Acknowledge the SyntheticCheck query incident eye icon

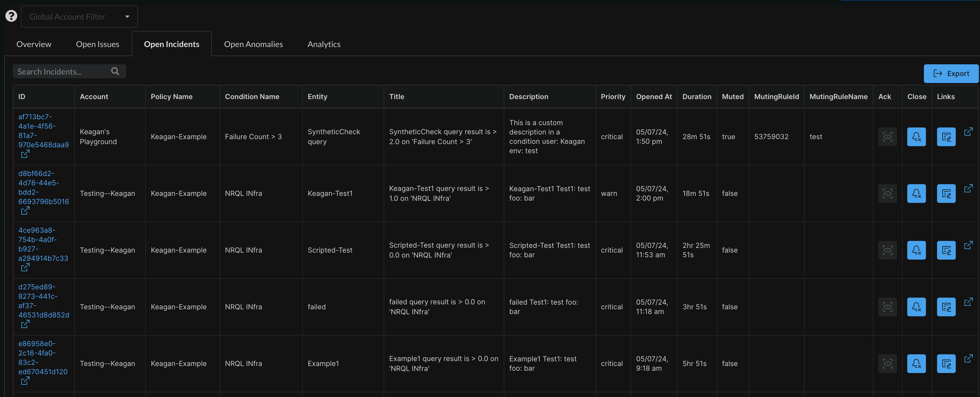point(887,137)
